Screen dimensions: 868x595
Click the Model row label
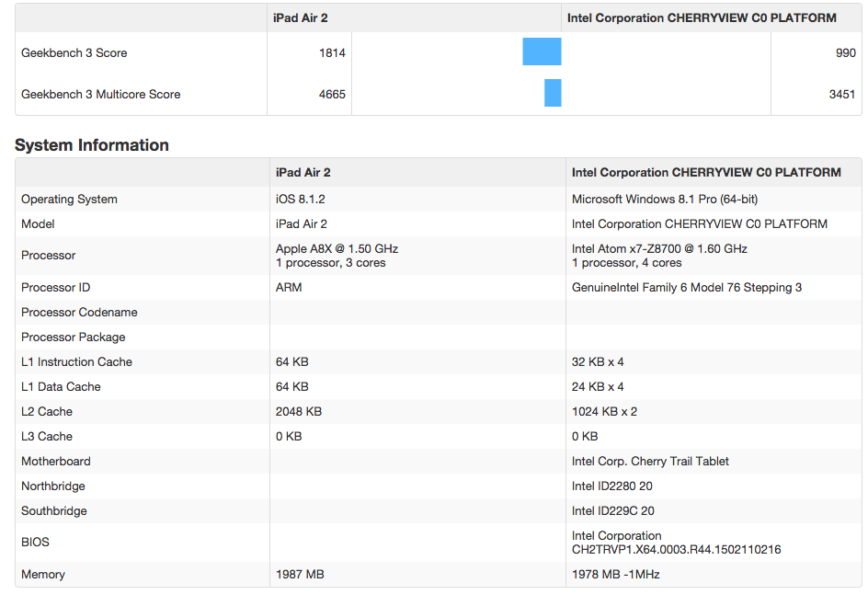click(x=38, y=223)
